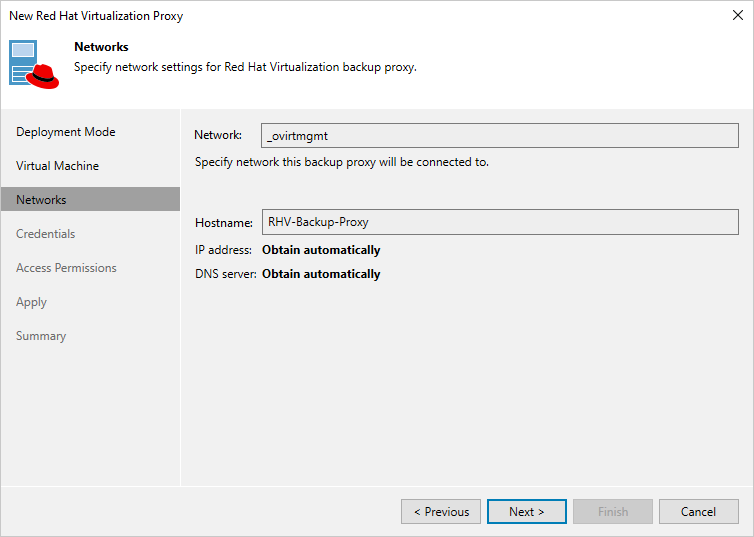
Task: Focus the Hostname field RHV-Backup-Proxy
Action: point(499,222)
